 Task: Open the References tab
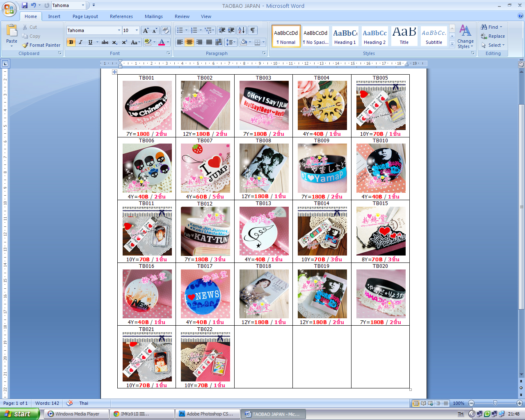[121, 16]
